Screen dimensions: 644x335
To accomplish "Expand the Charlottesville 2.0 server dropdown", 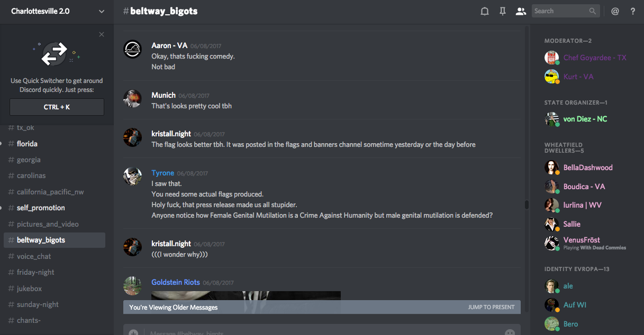I will 102,11.
